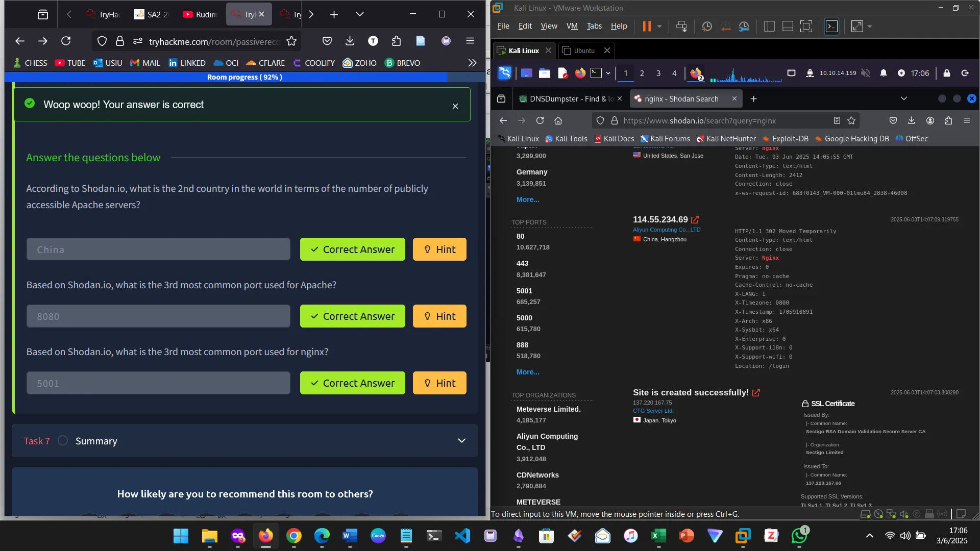Screen dimensions: 980x551
Task: Switch to Kali workspace 2
Action: tap(642, 73)
